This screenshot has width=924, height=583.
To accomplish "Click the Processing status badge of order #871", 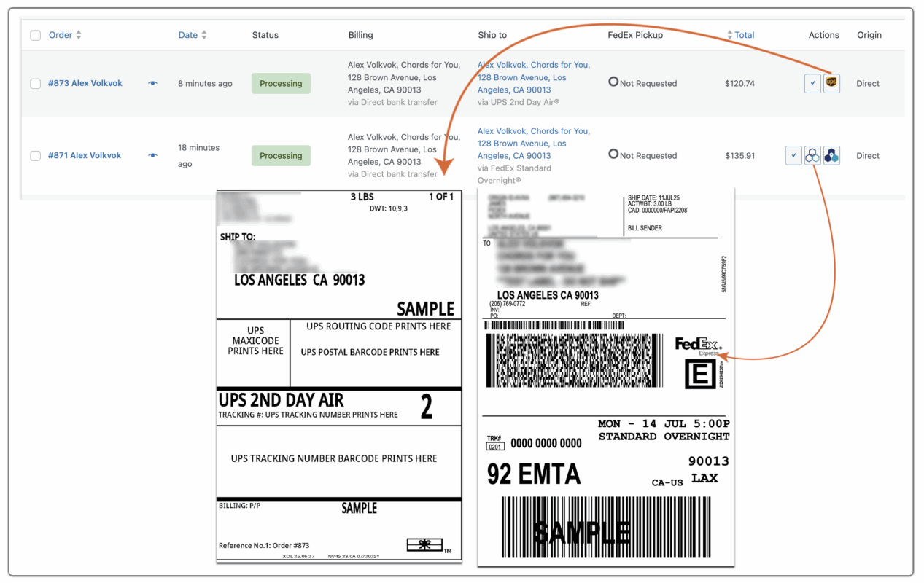I will pos(281,155).
